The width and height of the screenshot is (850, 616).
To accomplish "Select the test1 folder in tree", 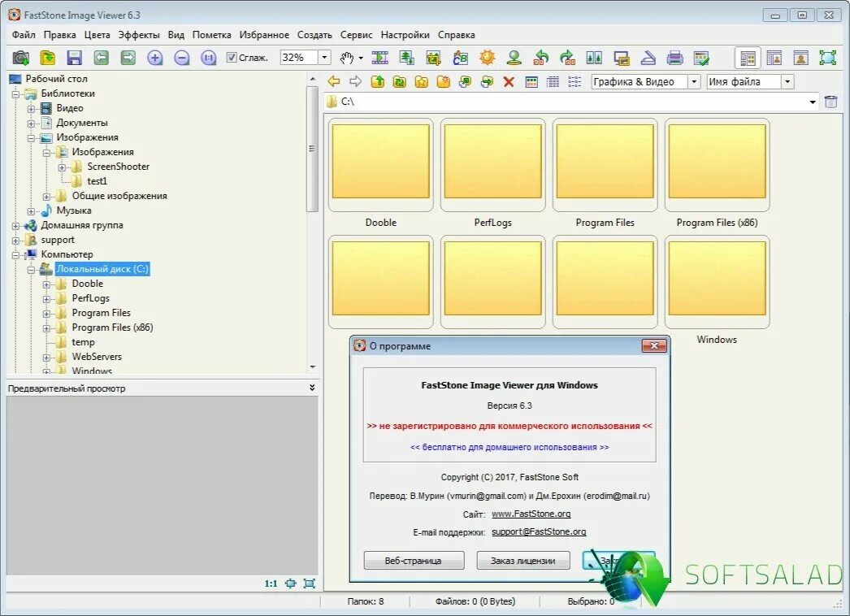I will (x=97, y=181).
